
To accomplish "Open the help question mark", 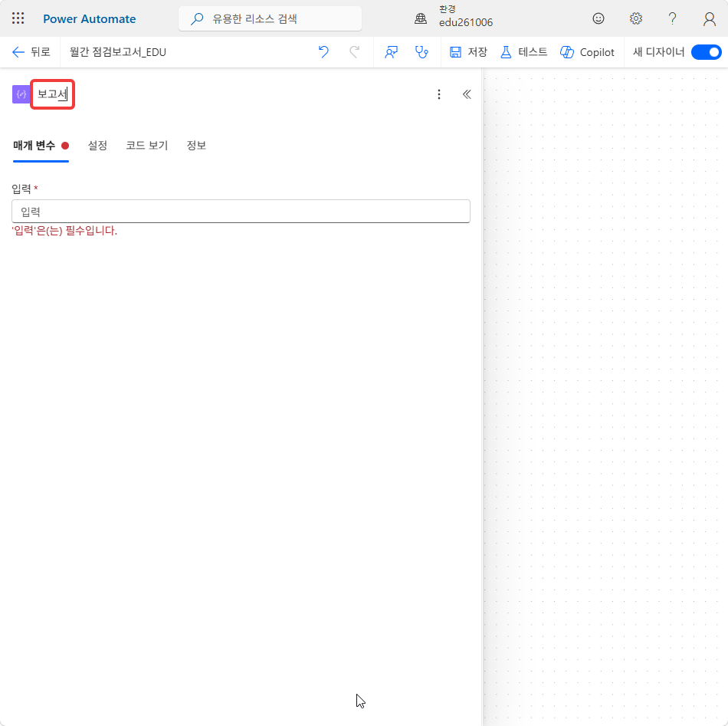I will pos(672,18).
